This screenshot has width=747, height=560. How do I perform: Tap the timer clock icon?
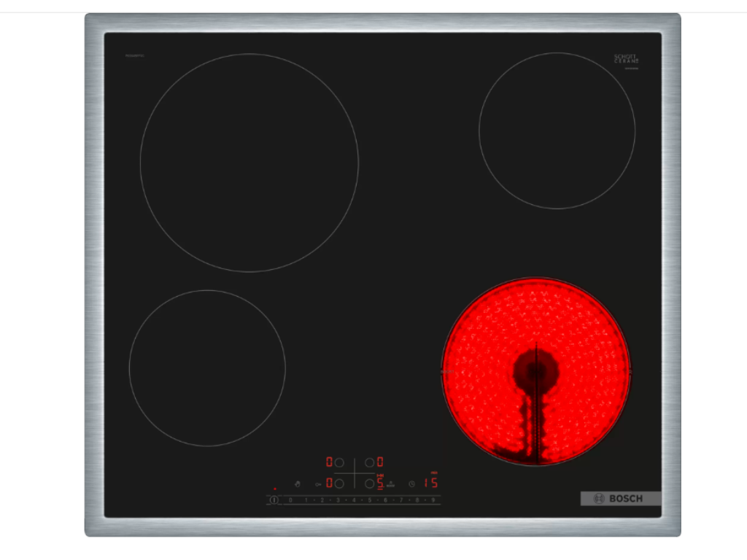coord(411,484)
